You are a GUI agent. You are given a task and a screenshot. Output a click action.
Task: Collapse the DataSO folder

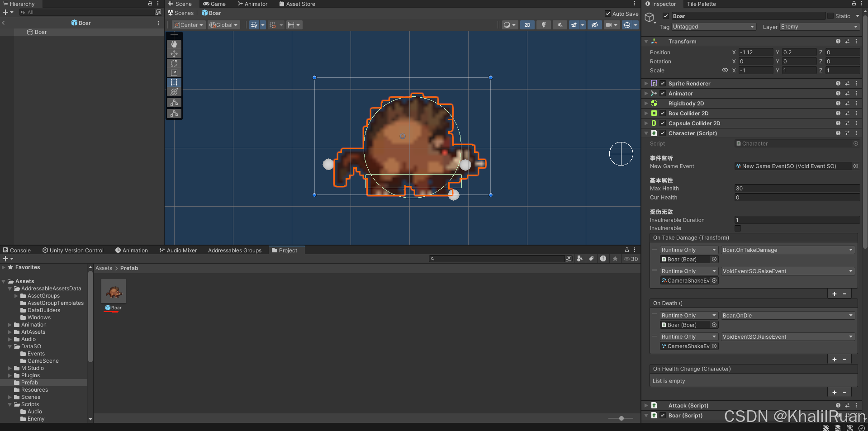10,346
